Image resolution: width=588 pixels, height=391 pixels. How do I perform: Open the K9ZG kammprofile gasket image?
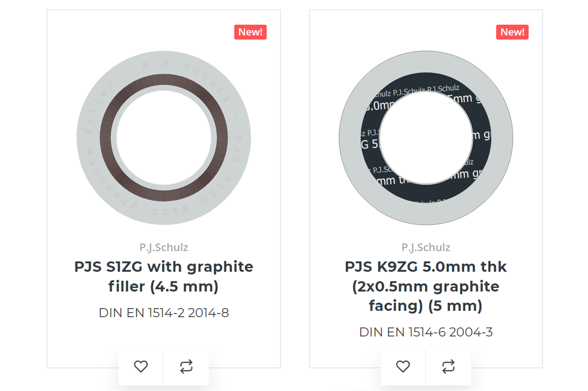click(x=426, y=138)
